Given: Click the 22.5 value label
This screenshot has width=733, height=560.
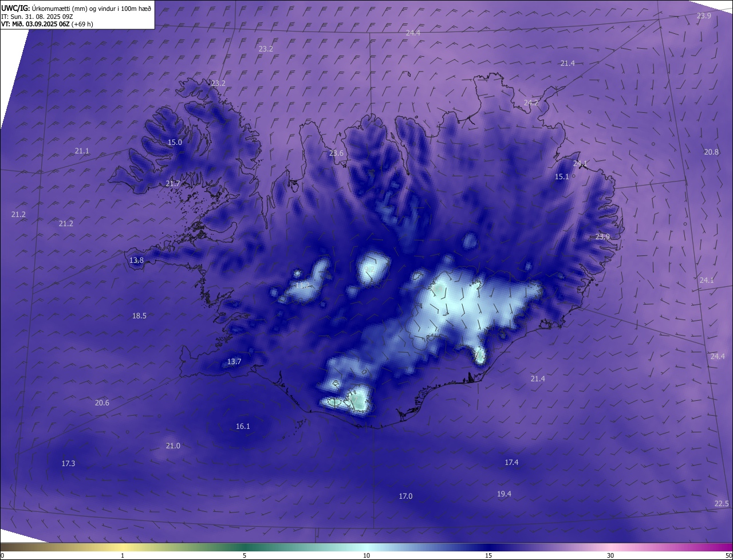Looking at the screenshot, I should click(722, 503).
